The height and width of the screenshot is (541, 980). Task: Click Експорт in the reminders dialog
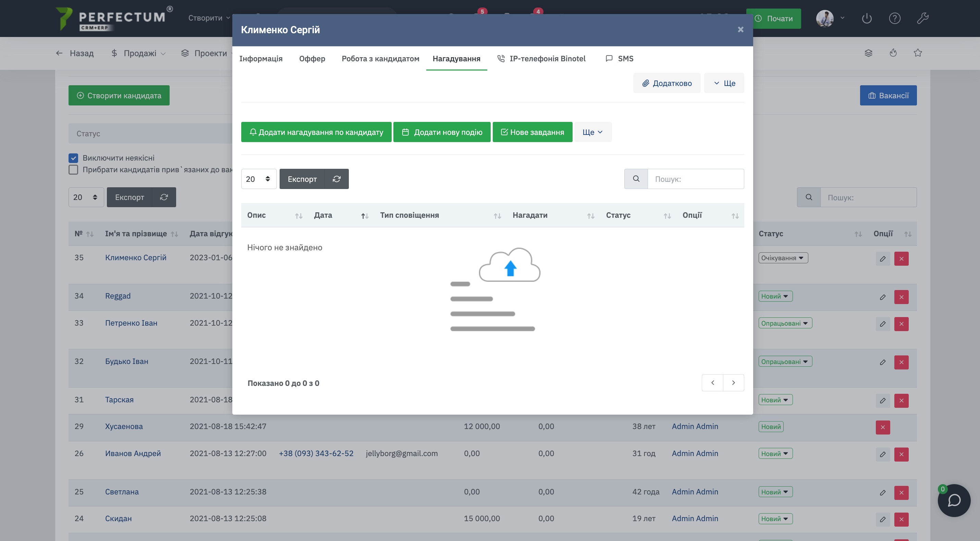302,179
